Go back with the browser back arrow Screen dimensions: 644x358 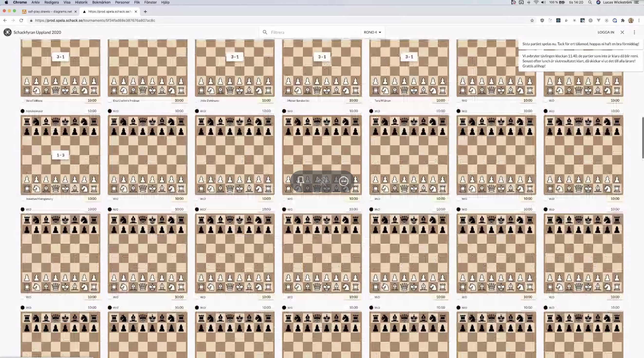(x=5, y=20)
